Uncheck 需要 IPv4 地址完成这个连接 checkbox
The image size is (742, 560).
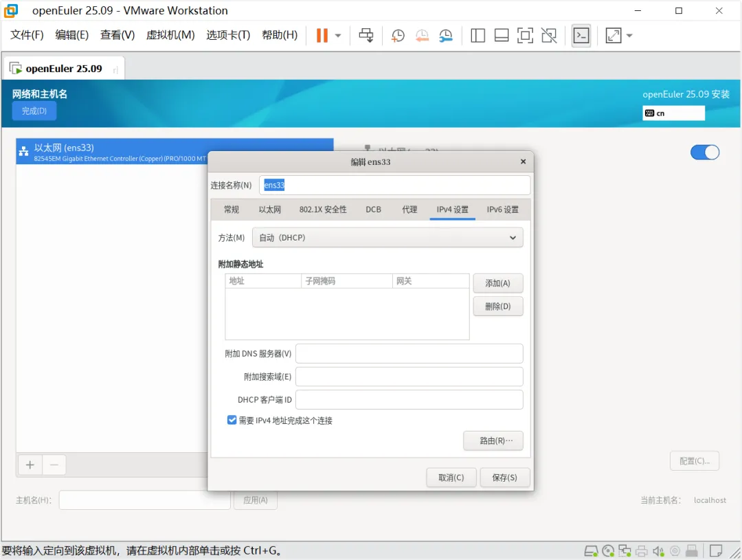[x=232, y=420]
